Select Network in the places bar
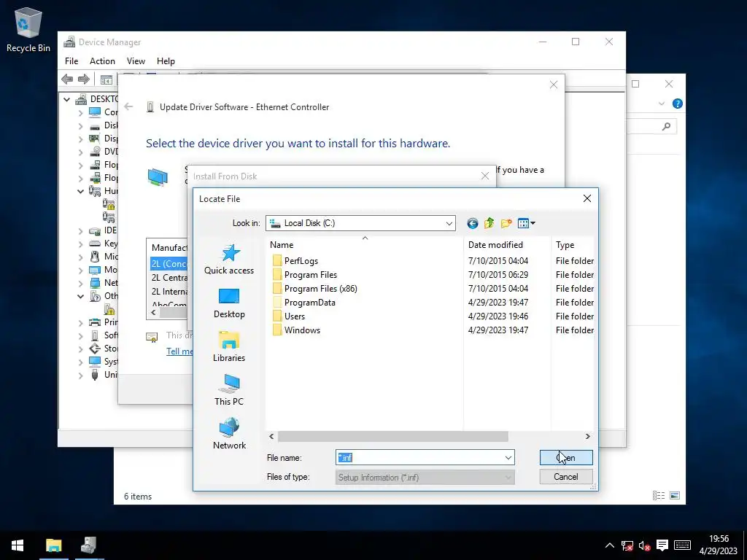This screenshot has width=747, height=560. 229,435
